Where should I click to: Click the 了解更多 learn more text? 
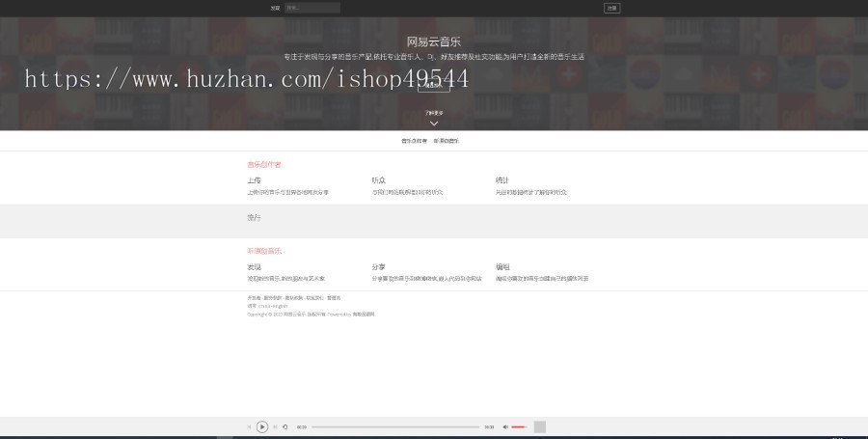coord(434,113)
